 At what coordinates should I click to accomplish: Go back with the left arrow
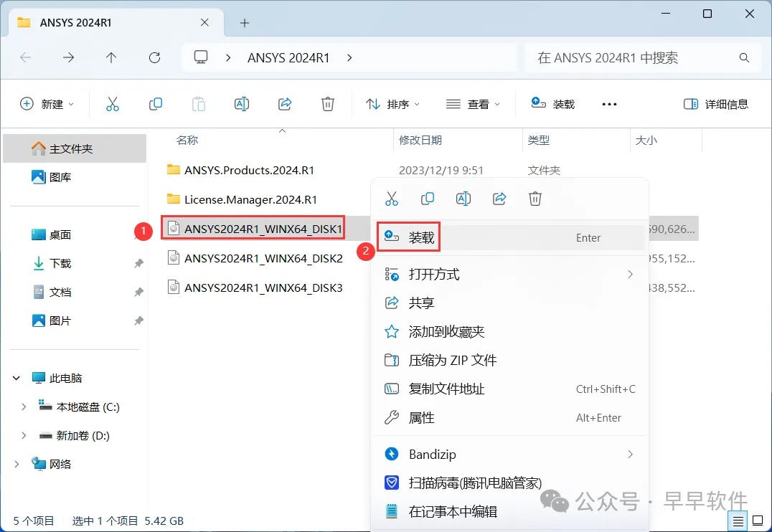pyautogui.click(x=26, y=57)
